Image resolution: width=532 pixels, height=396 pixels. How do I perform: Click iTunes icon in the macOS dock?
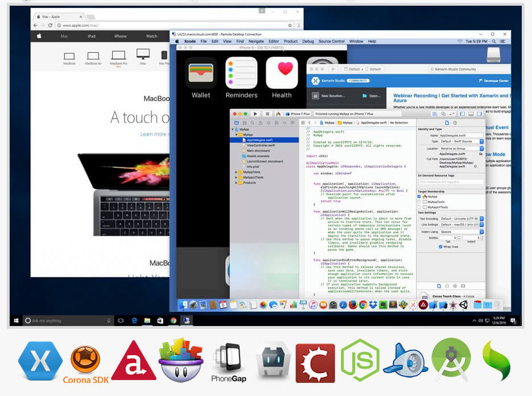coord(313,305)
